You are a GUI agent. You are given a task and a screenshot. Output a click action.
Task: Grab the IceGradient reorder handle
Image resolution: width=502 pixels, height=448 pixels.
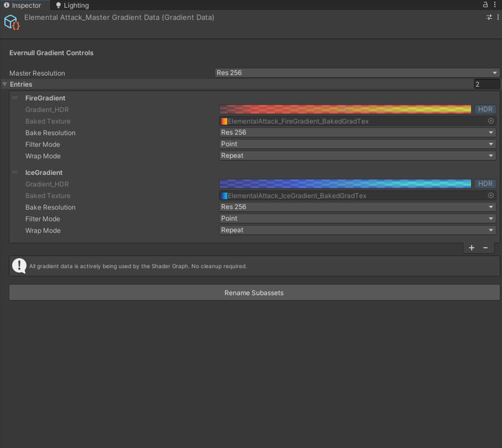[x=15, y=172]
